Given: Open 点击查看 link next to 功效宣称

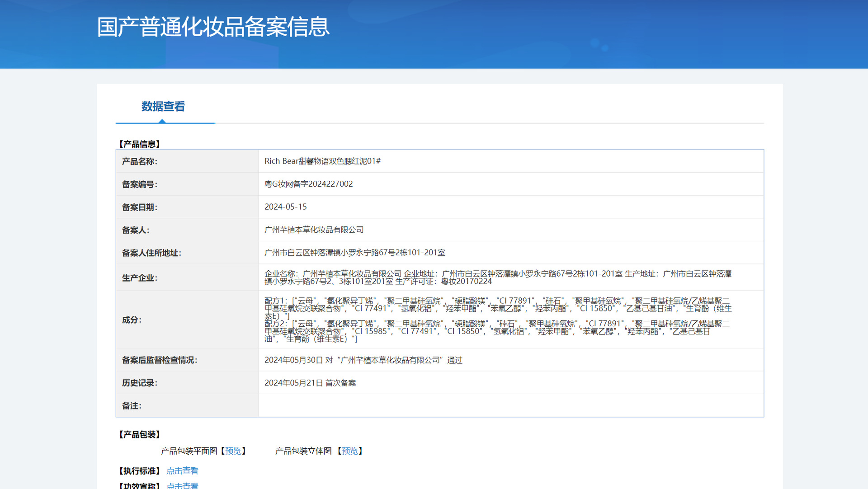Looking at the screenshot, I should pyautogui.click(x=182, y=485).
